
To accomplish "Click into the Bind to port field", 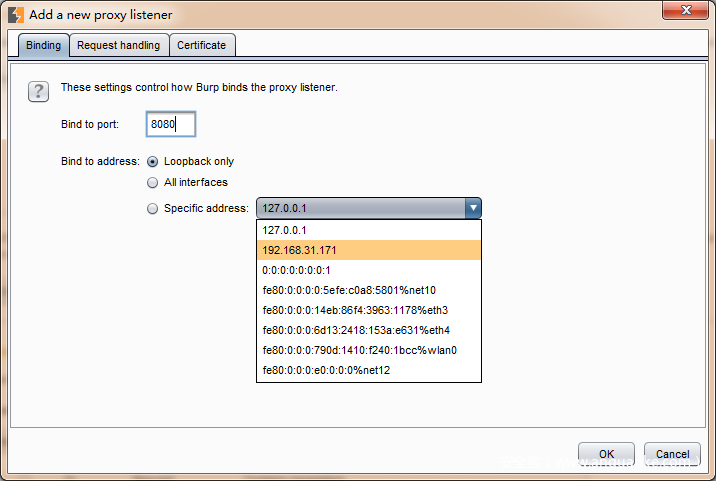I will [x=170, y=124].
